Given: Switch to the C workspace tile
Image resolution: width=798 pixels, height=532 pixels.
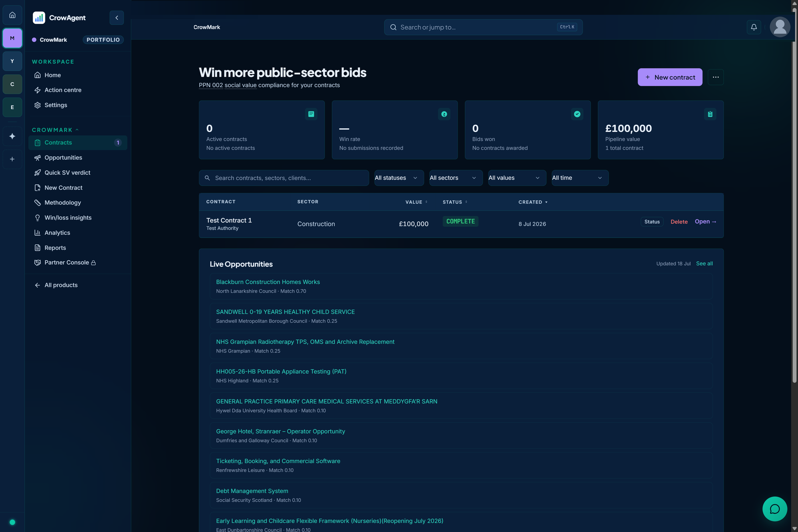Looking at the screenshot, I should (12, 84).
